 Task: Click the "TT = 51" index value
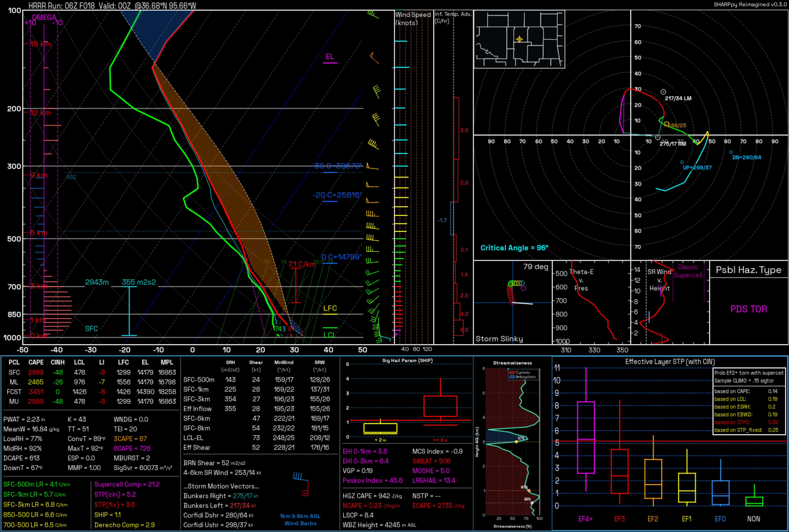[x=78, y=429]
